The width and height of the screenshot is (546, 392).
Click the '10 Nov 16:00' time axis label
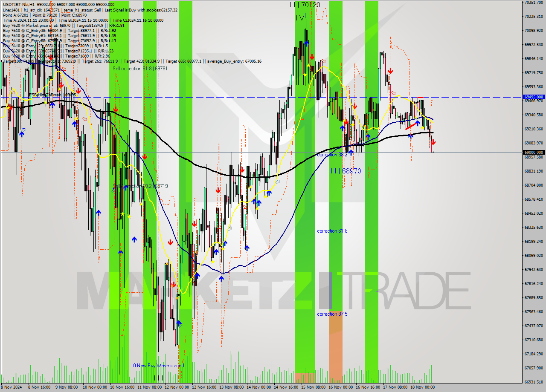coord(122,387)
